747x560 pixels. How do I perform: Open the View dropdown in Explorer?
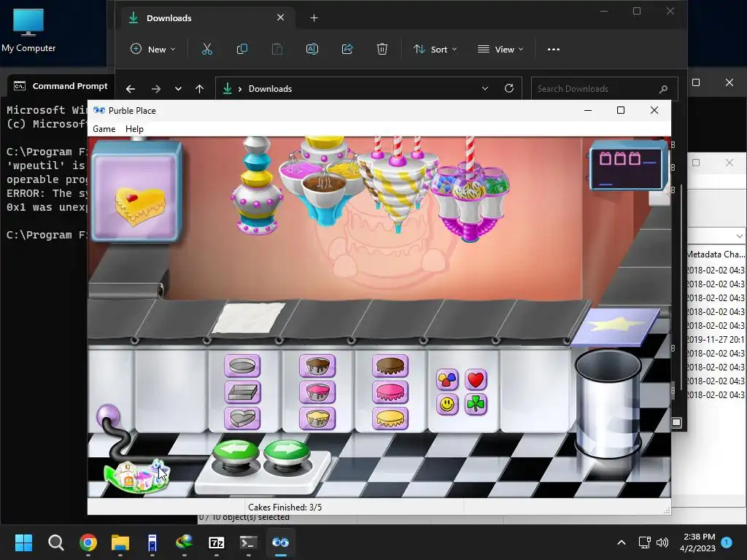(x=500, y=49)
